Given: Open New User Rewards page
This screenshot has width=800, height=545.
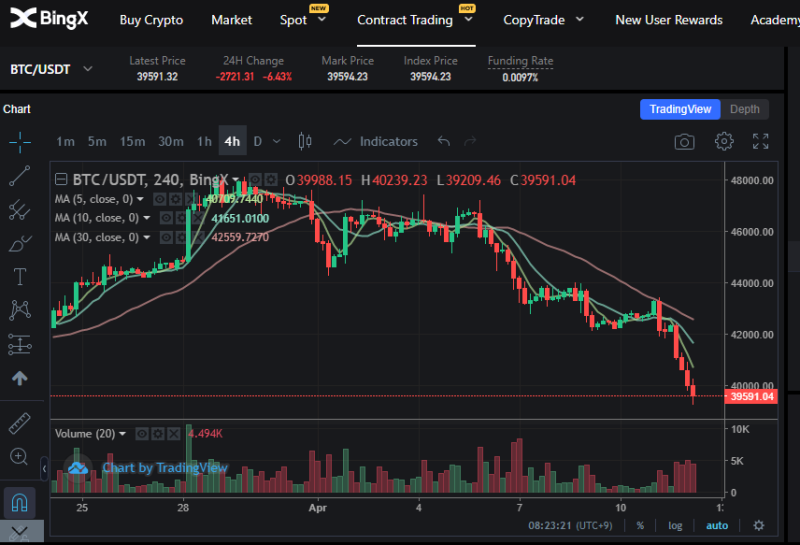Looking at the screenshot, I should (x=669, y=20).
